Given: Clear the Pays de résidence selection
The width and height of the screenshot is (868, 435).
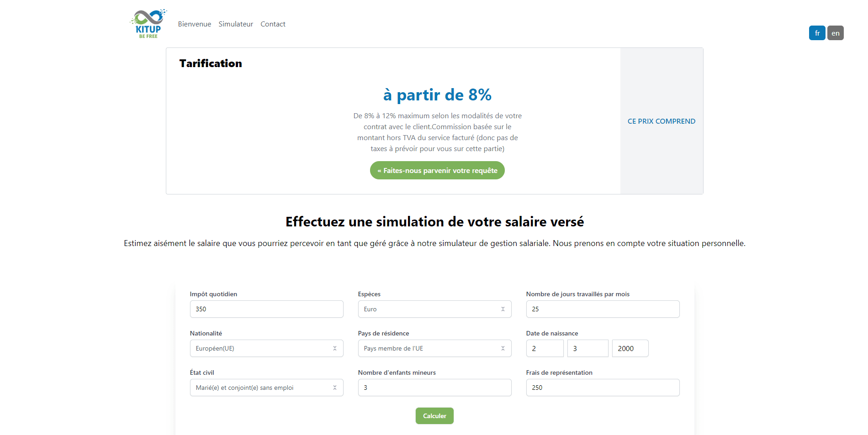Looking at the screenshot, I should (x=503, y=348).
